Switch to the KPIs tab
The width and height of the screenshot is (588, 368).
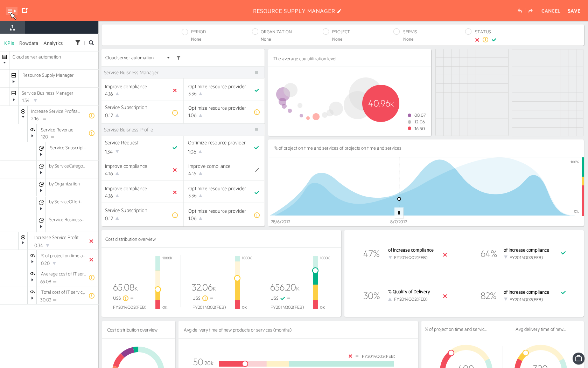tap(9, 43)
